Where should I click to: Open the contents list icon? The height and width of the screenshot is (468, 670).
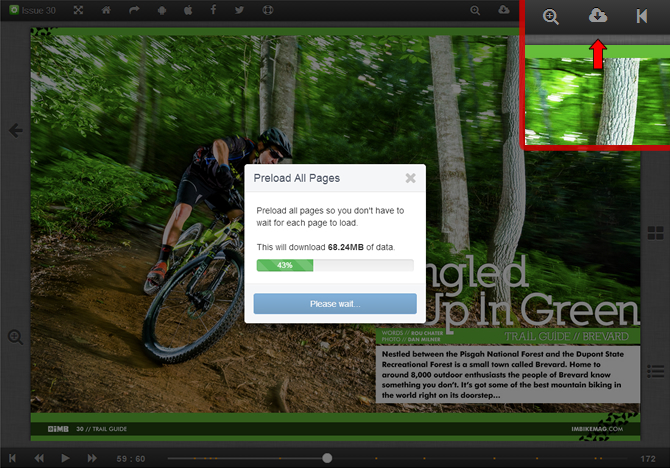point(655,371)
